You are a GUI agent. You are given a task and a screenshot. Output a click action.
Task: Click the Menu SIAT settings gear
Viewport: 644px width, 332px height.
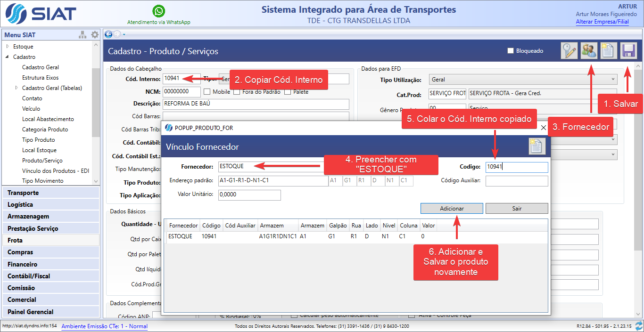(95, 35)
